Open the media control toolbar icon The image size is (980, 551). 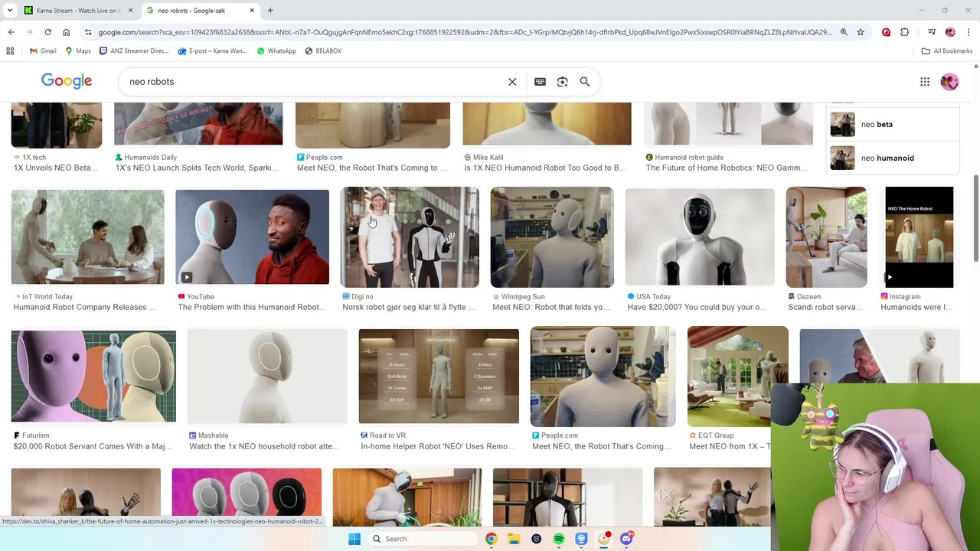tap(932, 32)
